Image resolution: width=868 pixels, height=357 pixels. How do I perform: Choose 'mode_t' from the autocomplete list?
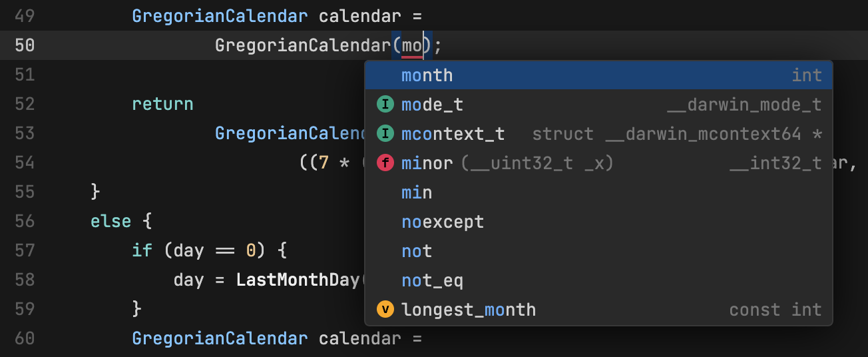(x=432, y=105)
